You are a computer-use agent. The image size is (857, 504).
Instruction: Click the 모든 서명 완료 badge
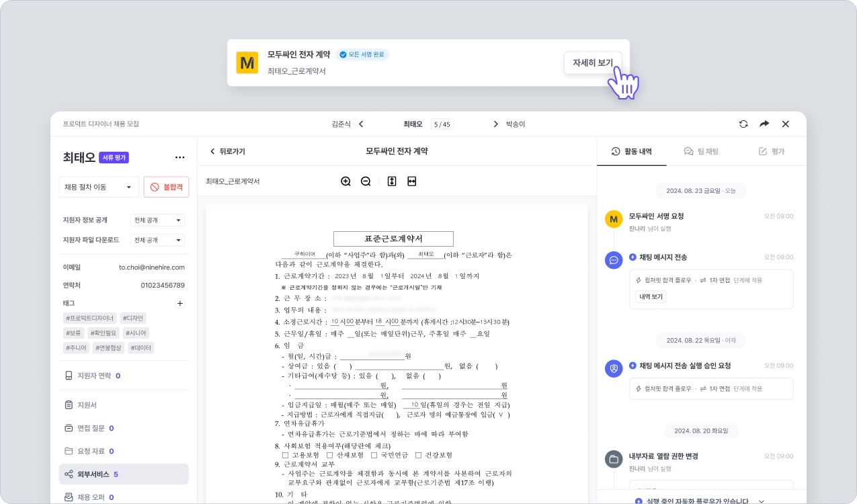tap(362, 54)
